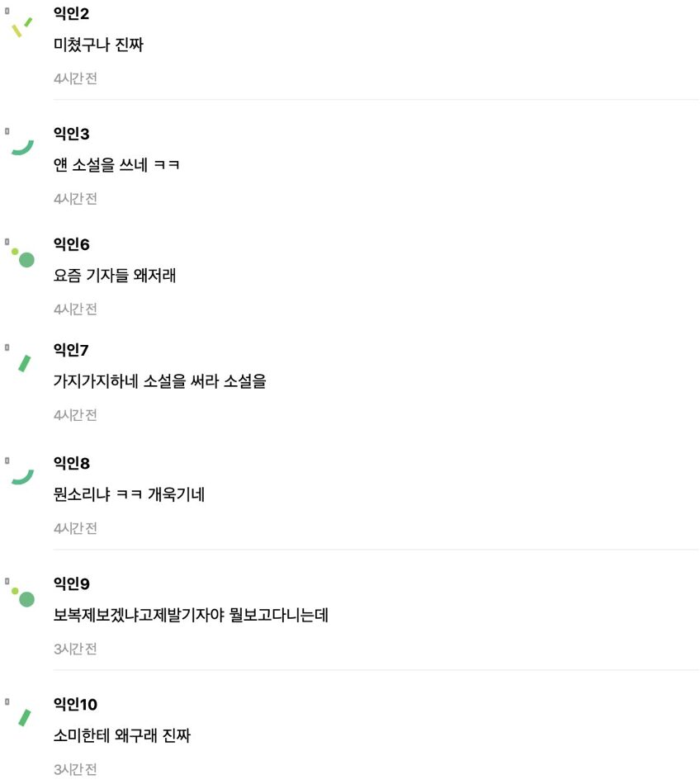Tap the avatar icon next to 익인7
Image resolution: width=700 pixels, height=784 pixels.
click(23, 362)
